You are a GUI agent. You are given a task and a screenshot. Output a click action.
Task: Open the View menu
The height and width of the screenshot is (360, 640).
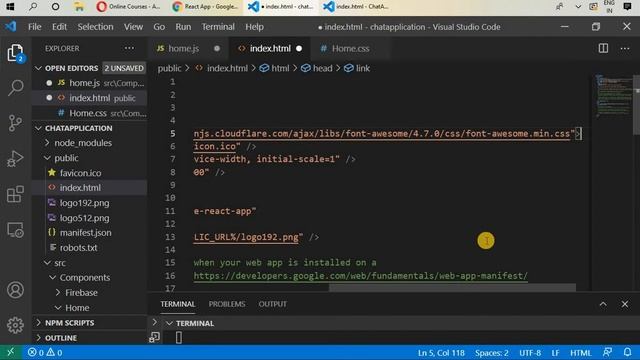click(133, 27)
